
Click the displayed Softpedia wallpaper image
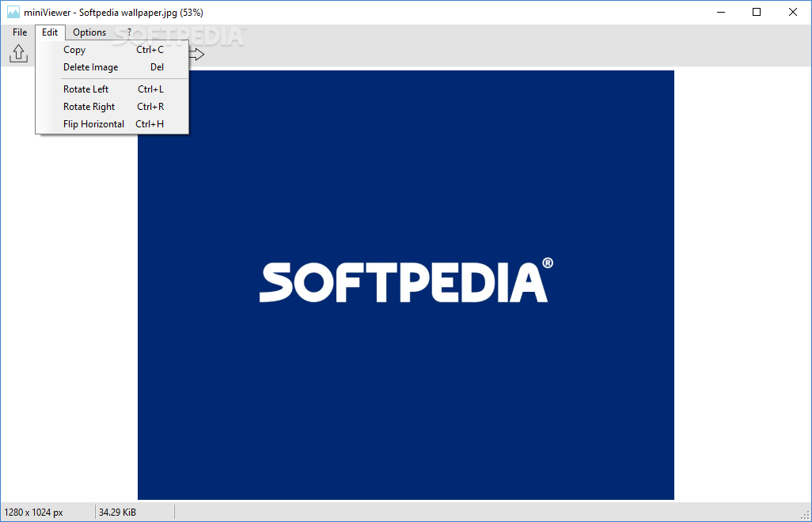405,285
